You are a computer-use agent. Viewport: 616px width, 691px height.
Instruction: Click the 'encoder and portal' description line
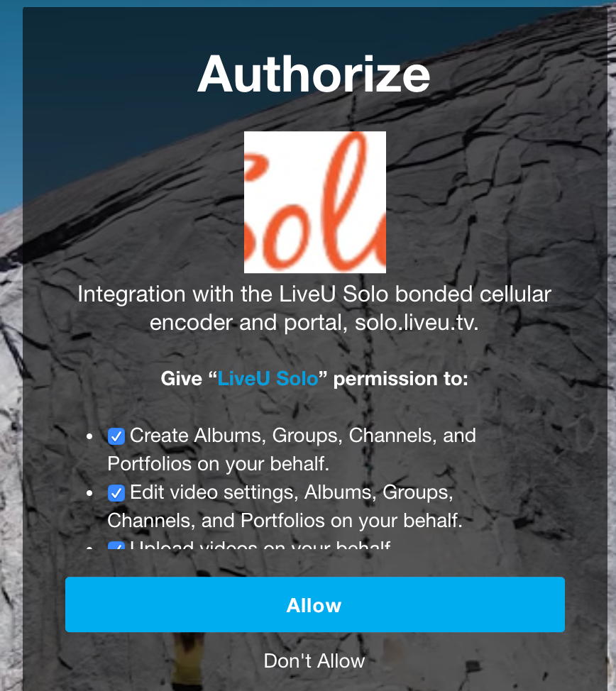[x=314, y=323]
